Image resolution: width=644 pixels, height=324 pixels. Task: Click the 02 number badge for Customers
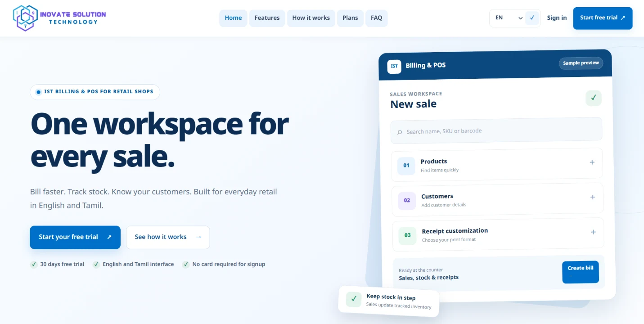[x=407, y=201]
